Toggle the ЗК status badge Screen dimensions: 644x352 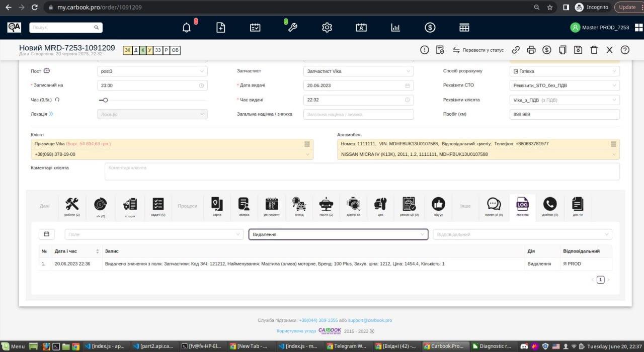pos(127,50)
